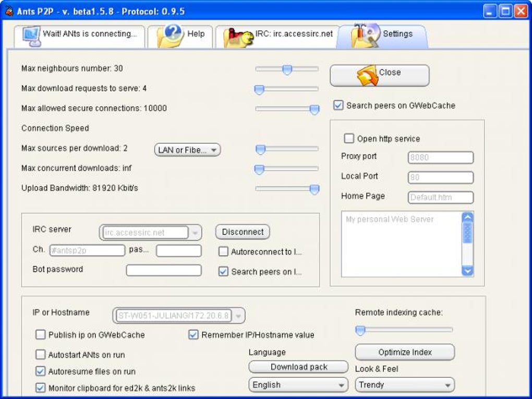This screenshot has height=399, width=532.
Task: Click the web server text area scrollbar thumb
Action: (x=467, y=233)
